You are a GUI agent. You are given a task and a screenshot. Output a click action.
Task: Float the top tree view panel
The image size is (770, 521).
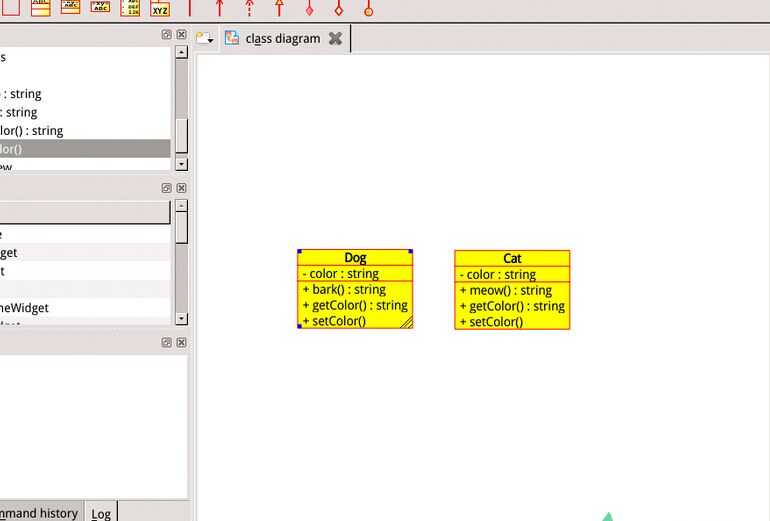[x=166, y=34]
